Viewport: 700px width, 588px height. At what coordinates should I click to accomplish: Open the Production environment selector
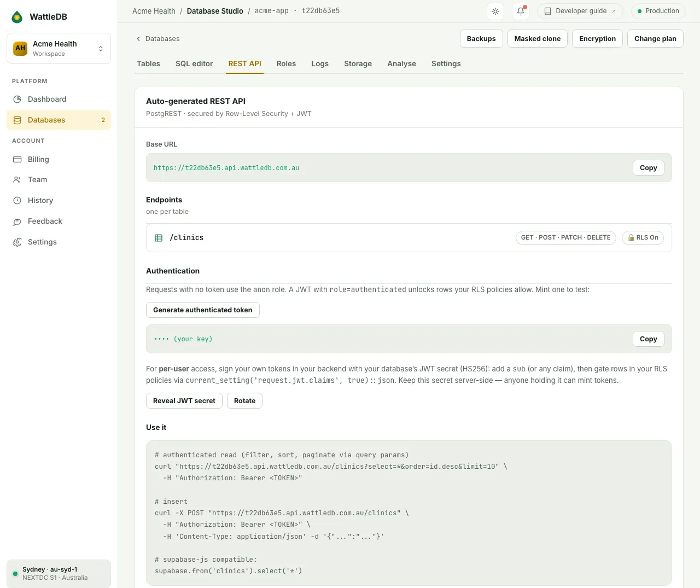657,11
